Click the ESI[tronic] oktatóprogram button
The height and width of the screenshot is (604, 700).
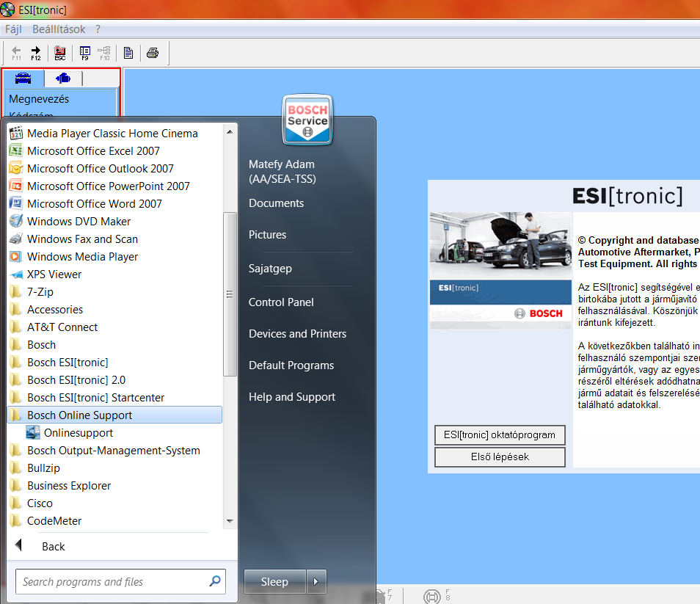500,434
